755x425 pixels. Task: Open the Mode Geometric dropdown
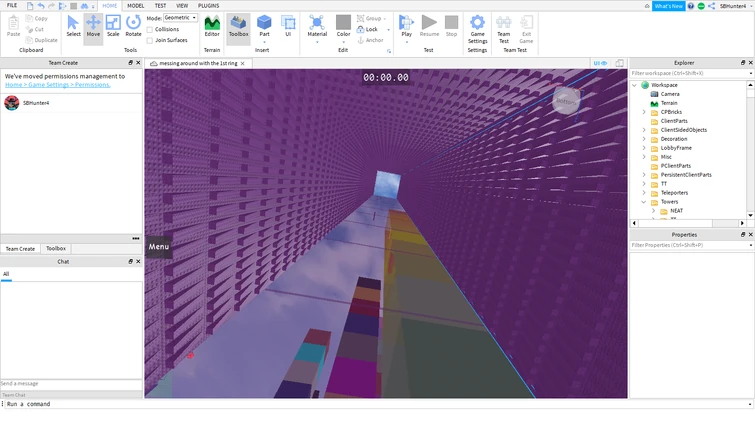(x=181, y=18)
